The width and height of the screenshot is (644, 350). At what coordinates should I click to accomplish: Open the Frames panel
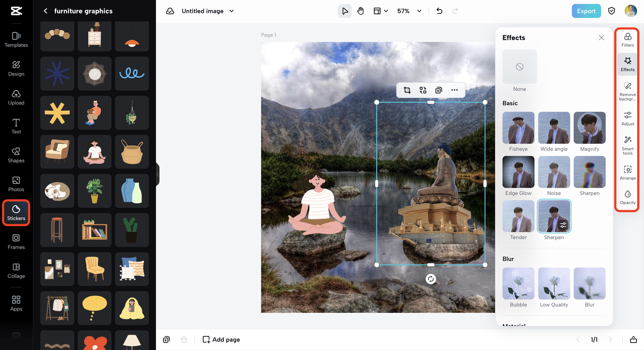[x=16, y=241]
